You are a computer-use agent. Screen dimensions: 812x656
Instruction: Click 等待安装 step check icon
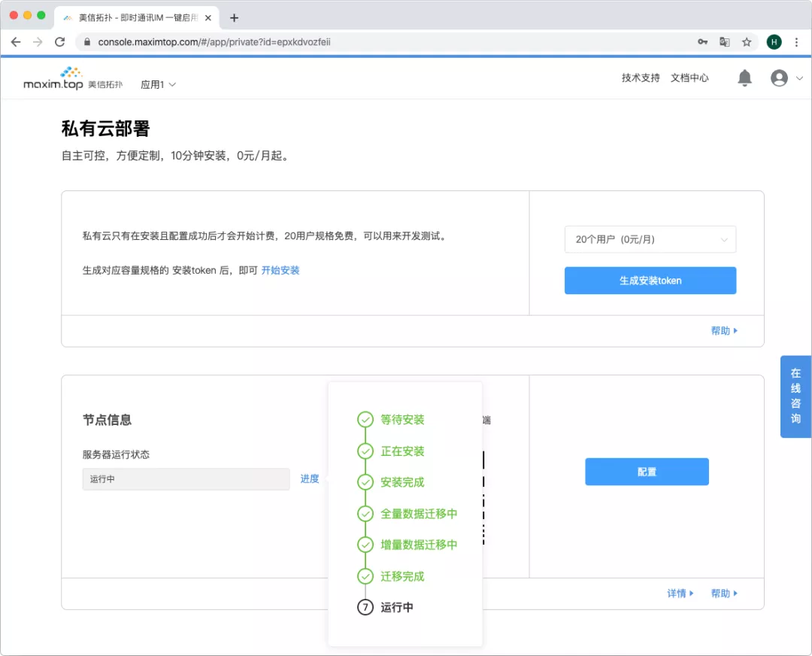[365, 419]
